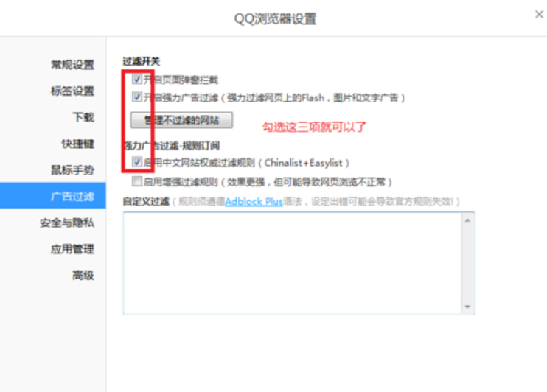Image resolution: width=547 pixels, height=392 pixels.
Task: Toggle Chinalist+Easylist filter rule checkbox
Action: click(137, 161)
